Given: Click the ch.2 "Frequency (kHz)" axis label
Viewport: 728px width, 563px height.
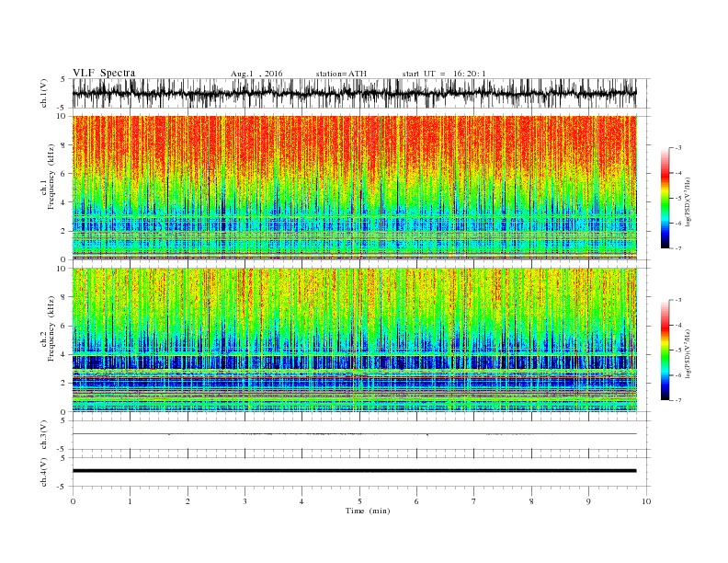Looking at the screenshot, I should tap(51, 327).
